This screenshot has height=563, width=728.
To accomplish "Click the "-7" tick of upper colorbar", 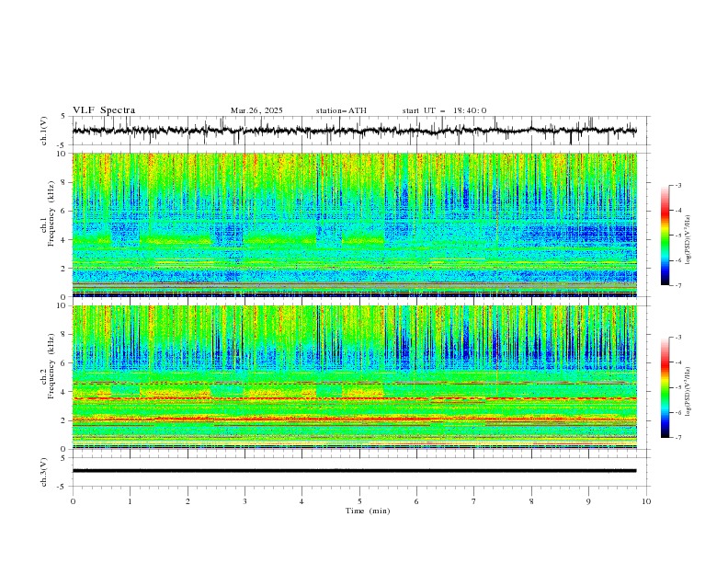I will tap(678, 285).
